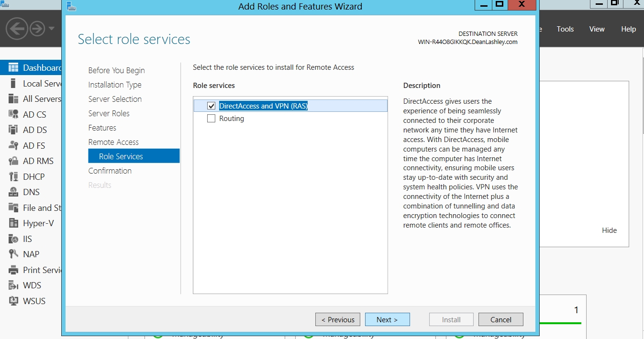Select the WDS role icon
Viewport: 644px width, 339px height.
pyautogui.click(x=13, y=285)
